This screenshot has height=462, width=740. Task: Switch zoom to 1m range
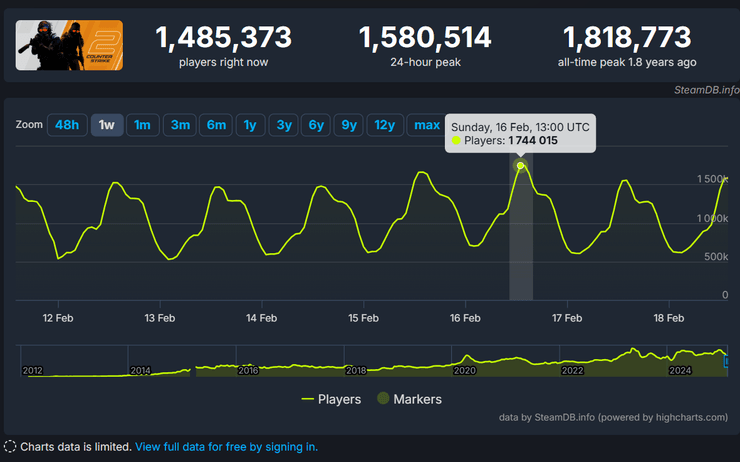[x=142, y=125]
